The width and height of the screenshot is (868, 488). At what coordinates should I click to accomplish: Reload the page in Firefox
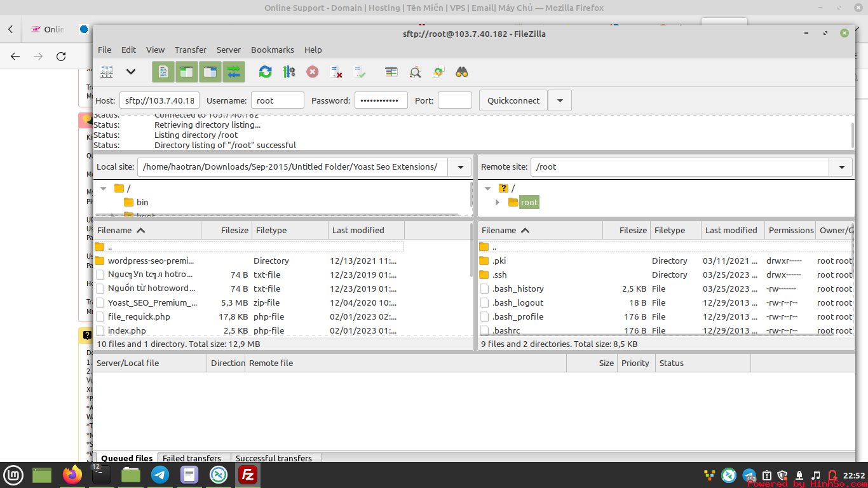(x=61, y=57)
